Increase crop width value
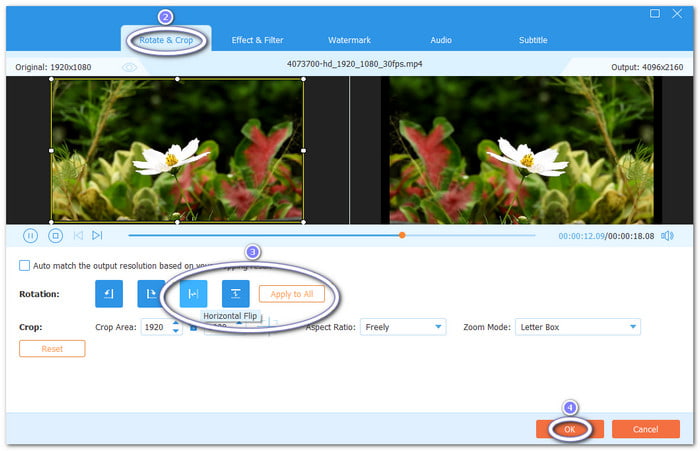Viewport: 700px width, 451px height. pyautogui.click(x=176, y=323)
